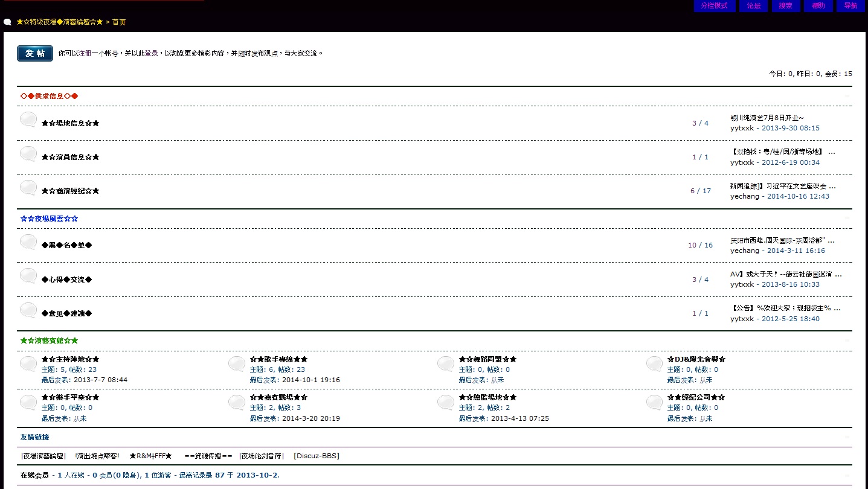Collapse the ☆☆夜場風雲☆☆ category section
The height and width of the screenshot is (489, 868).
[x=846, y=219]
